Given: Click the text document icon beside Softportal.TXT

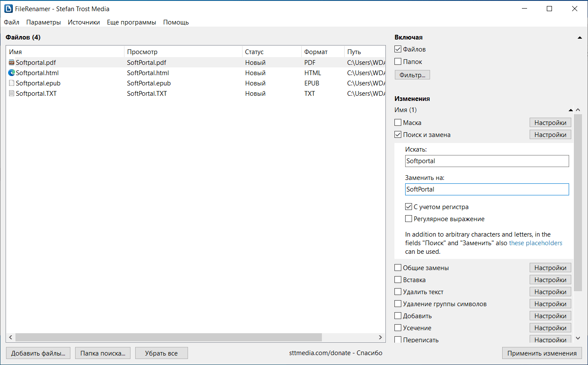Looking at the screenshot, I should point(12,94).
